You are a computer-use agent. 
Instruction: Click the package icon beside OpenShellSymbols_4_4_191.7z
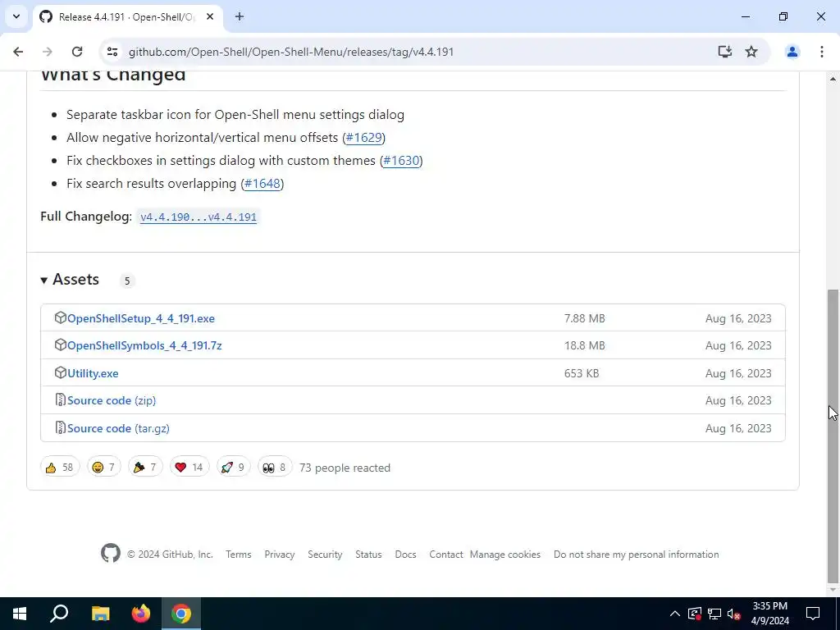click(60, 345)
